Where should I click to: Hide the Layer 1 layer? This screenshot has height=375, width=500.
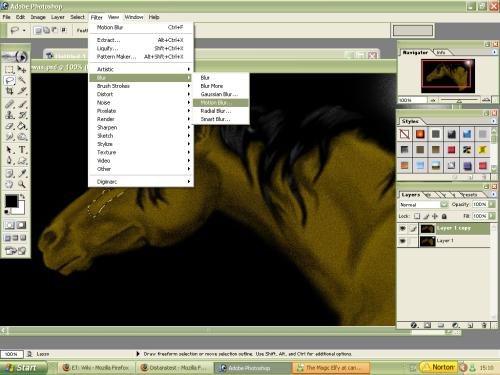tap(403, 241)
